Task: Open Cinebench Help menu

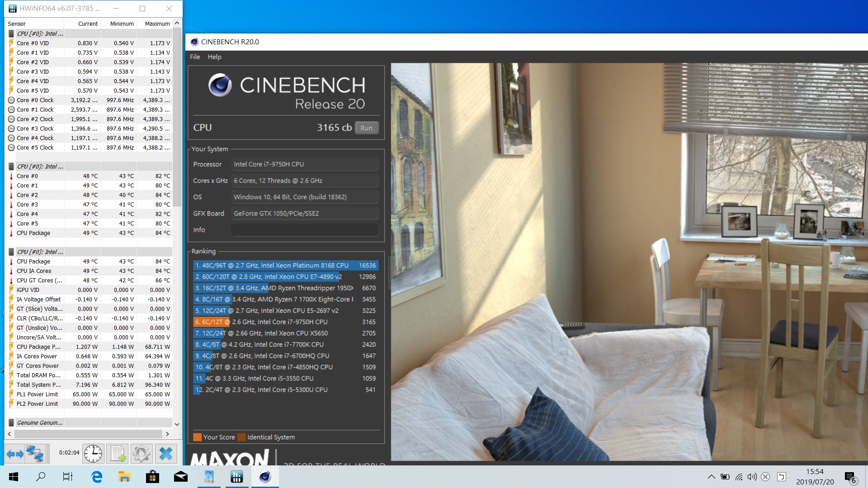Action: [x=215, y=57]
